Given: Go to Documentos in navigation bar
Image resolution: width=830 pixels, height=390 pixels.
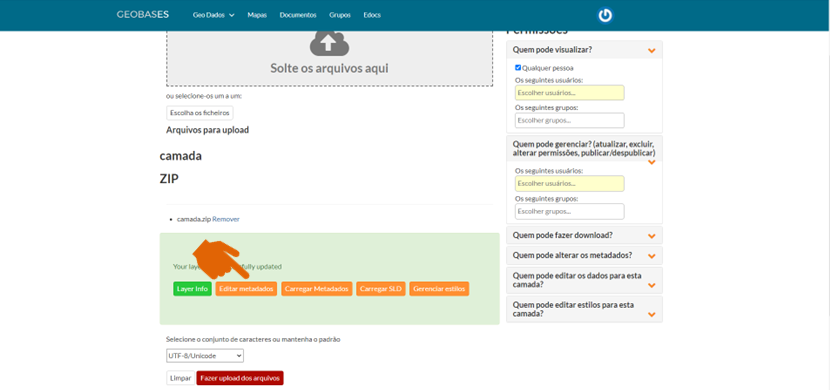Looking at the screenshot, I should [x=298, y=15].
